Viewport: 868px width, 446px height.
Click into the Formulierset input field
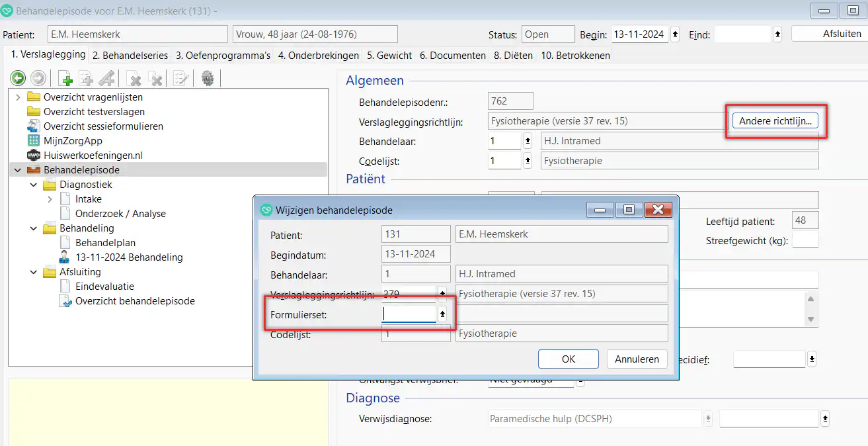coord(409,314)
